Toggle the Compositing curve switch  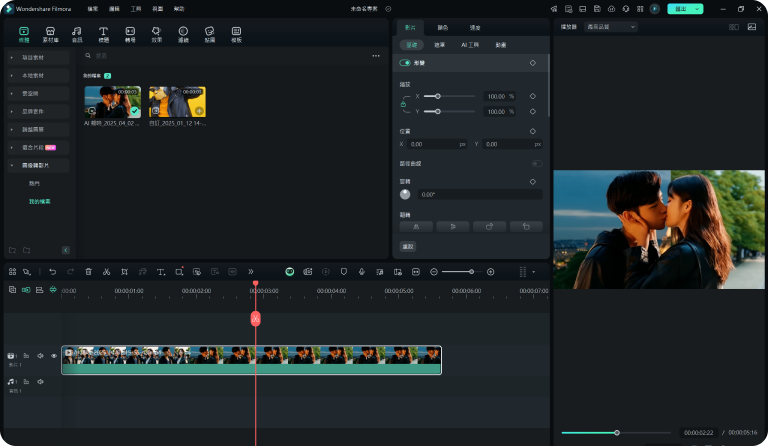537,164
